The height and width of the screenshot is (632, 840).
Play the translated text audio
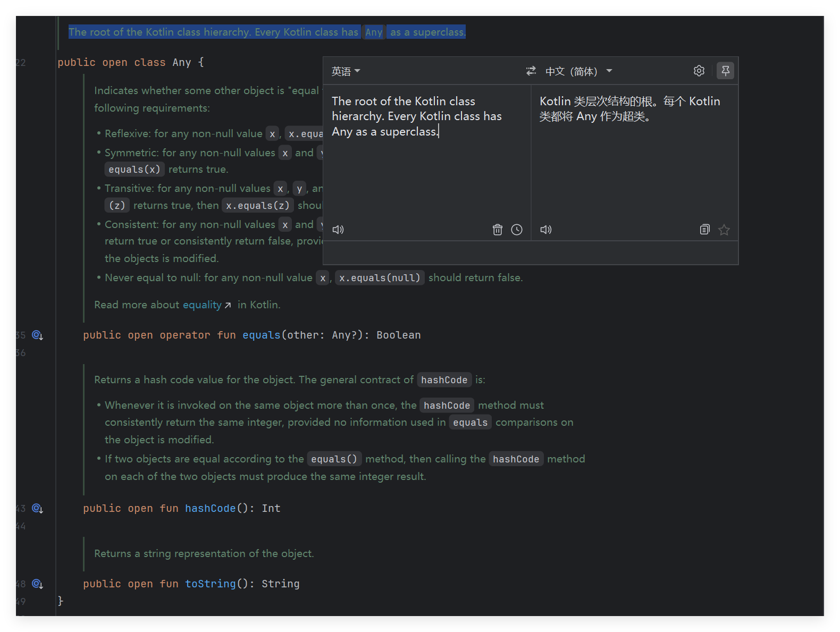(x=546, y=230)
